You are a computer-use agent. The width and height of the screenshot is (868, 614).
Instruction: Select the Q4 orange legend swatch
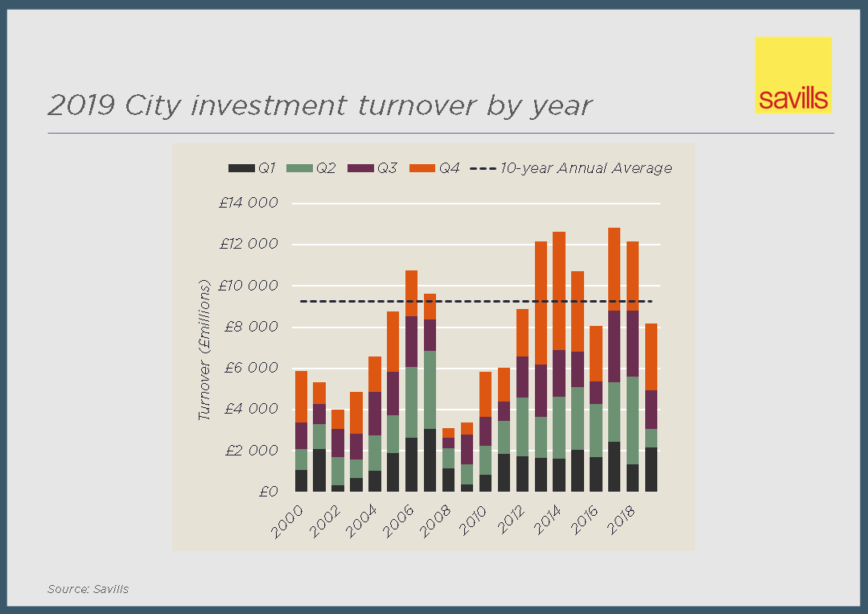tap(422, 168)
